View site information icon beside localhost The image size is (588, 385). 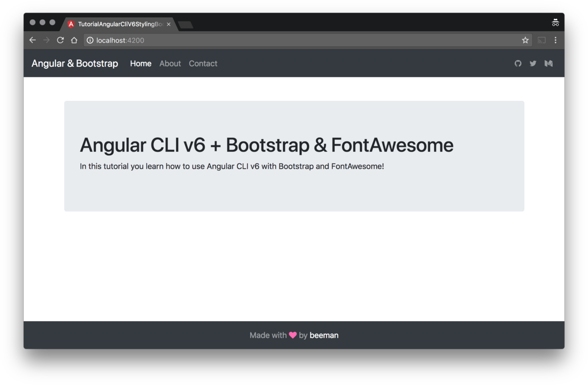[90, 40]
